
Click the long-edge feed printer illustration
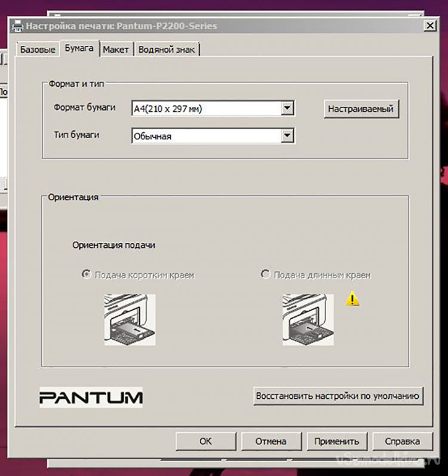pos(308,319)
